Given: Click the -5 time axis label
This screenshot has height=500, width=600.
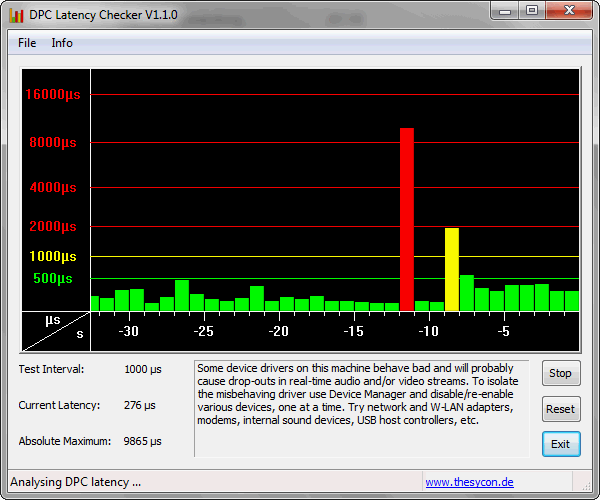Looking at the screenshot, I should point(504,331).
